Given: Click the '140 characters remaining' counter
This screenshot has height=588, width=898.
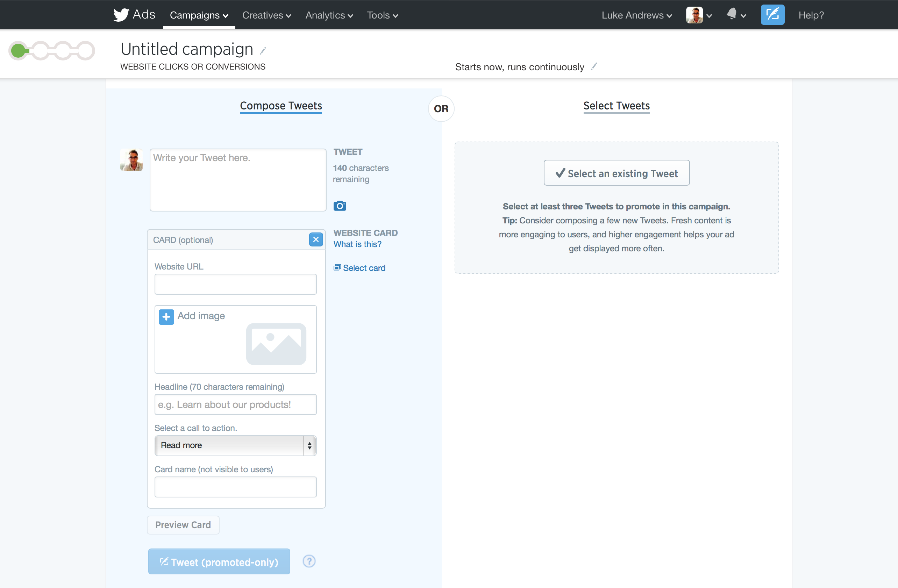Looking at the screenshot, I should (x=361, y=173).
